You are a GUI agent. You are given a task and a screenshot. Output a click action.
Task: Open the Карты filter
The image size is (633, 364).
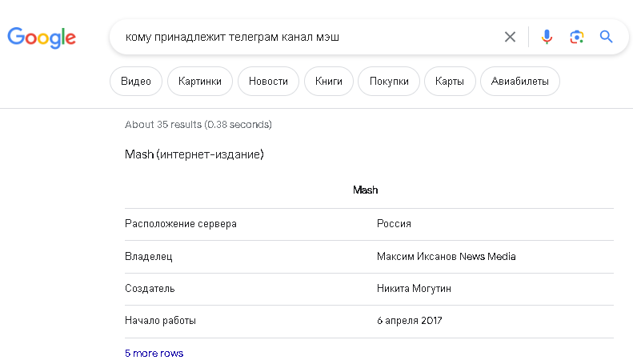450,81
